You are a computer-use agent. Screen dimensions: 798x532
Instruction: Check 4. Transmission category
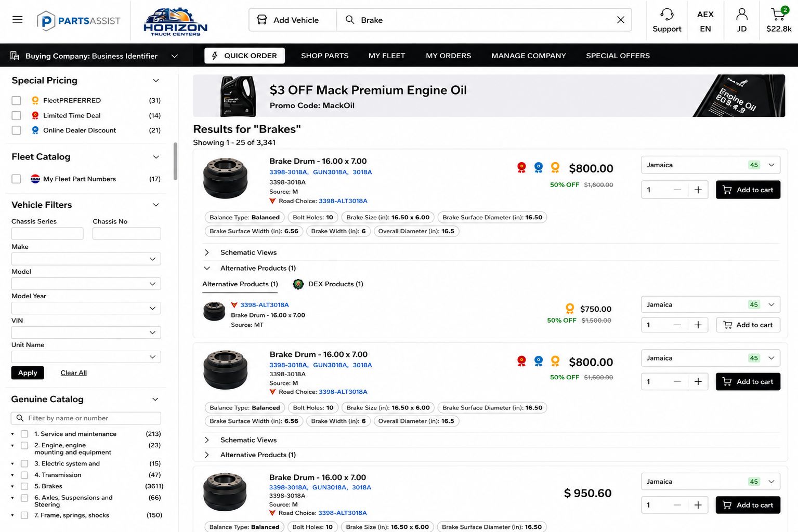[24, 475]
